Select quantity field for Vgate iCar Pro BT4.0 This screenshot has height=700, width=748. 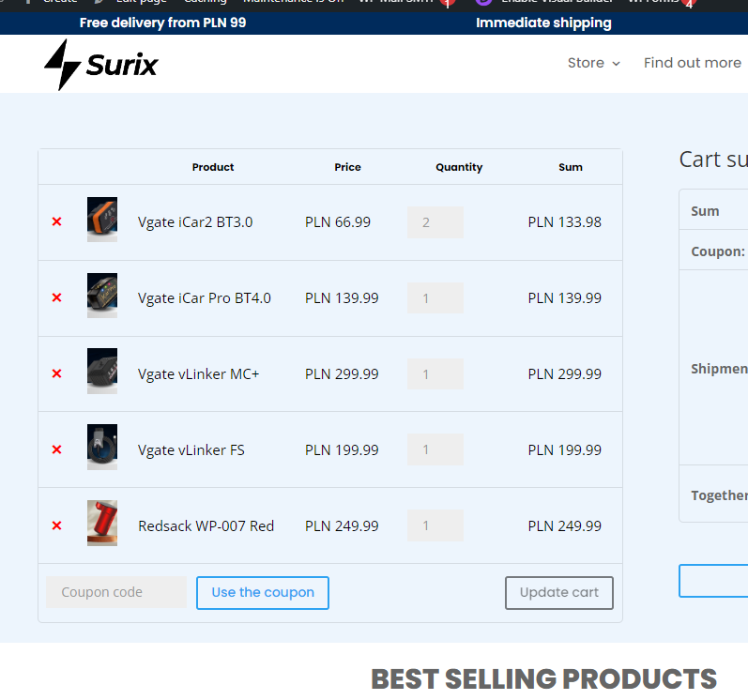[x=435, y=298]
